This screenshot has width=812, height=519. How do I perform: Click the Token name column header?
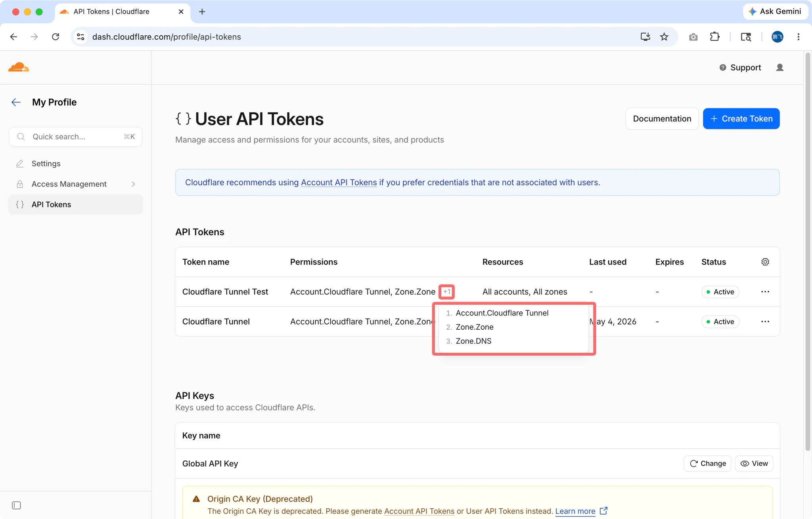pos(205,262)
